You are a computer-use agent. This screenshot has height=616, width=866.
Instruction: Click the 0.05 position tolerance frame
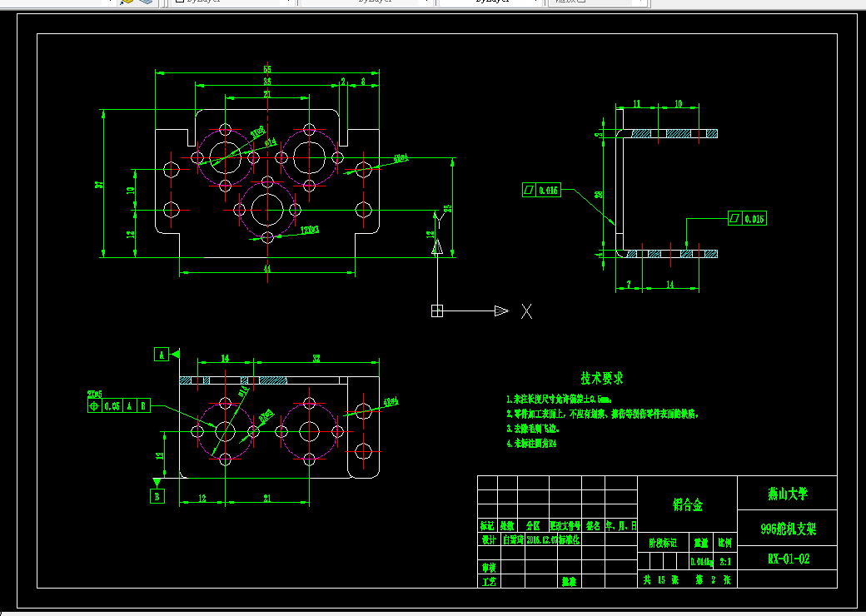coord(119,405)
